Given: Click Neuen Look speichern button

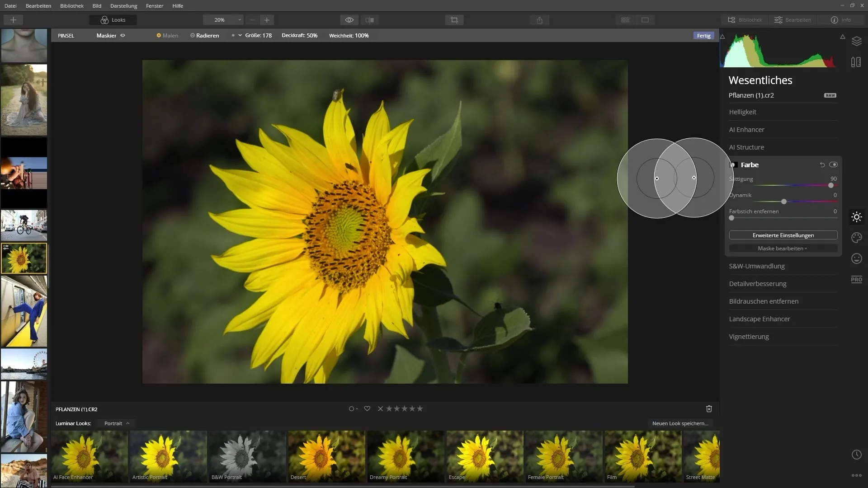Looking at the screenshot, I should pos(680,423).
